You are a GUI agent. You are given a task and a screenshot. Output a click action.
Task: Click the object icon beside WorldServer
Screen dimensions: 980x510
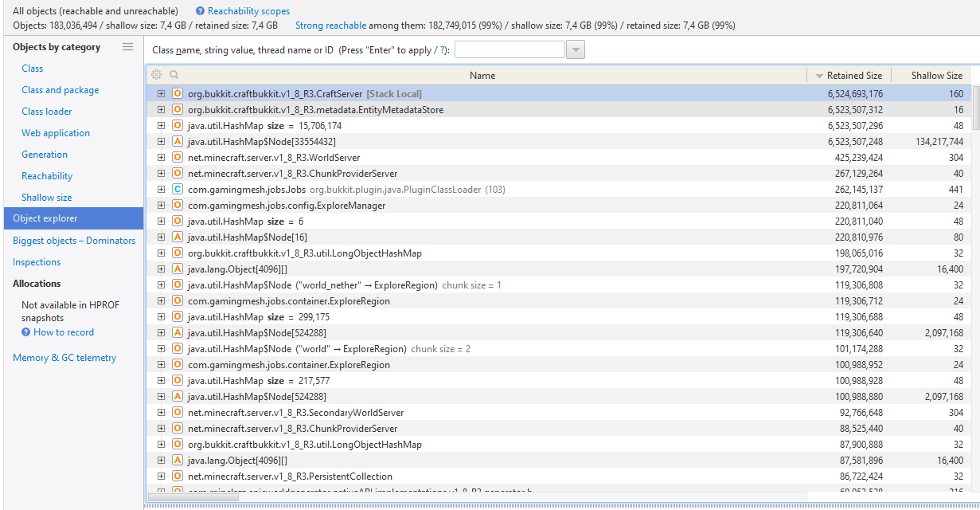click(x=177, y=157)
